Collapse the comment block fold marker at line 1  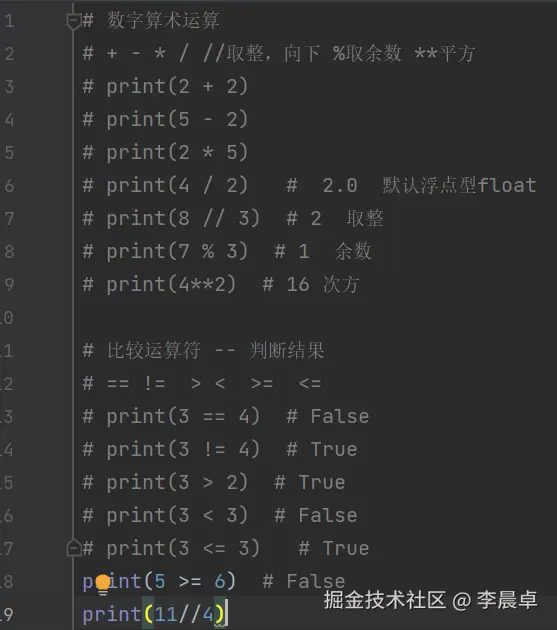[74, 22]
